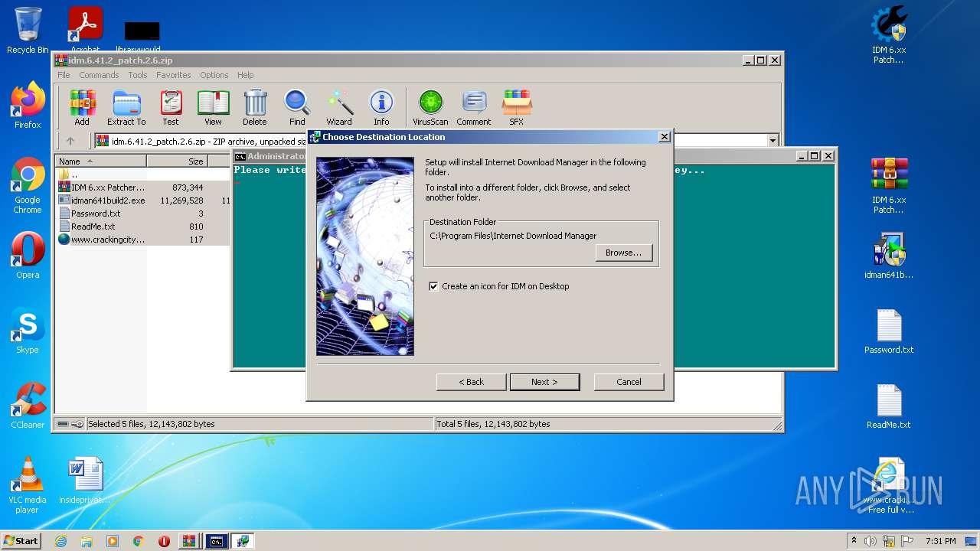Sort by the Size column header

click(177, 161)
